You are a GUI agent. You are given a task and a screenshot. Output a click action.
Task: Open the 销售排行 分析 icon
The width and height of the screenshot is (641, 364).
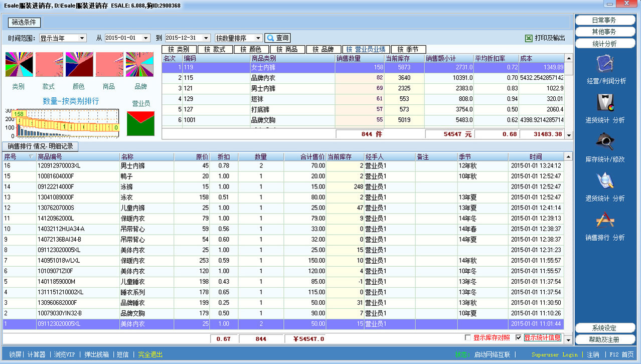click(605, 220)
